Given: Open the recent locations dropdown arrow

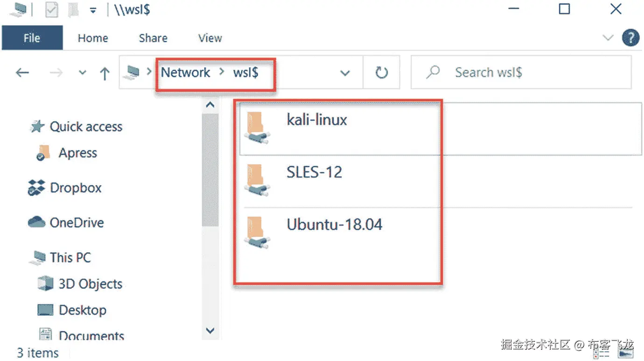Looking at the screenshot, I should pyautogui.click(x=83, y=72).
